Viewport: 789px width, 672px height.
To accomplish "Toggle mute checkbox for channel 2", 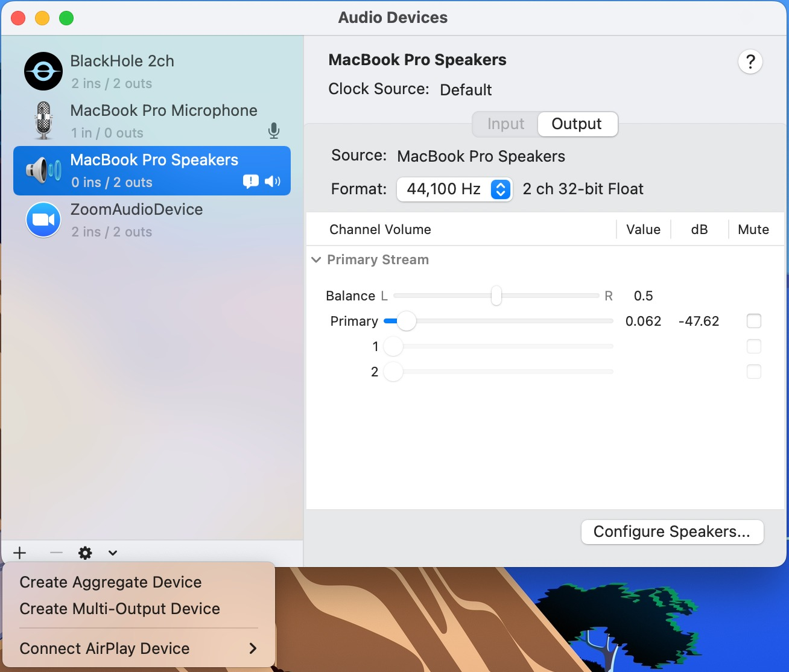I will tap(754, 372).
